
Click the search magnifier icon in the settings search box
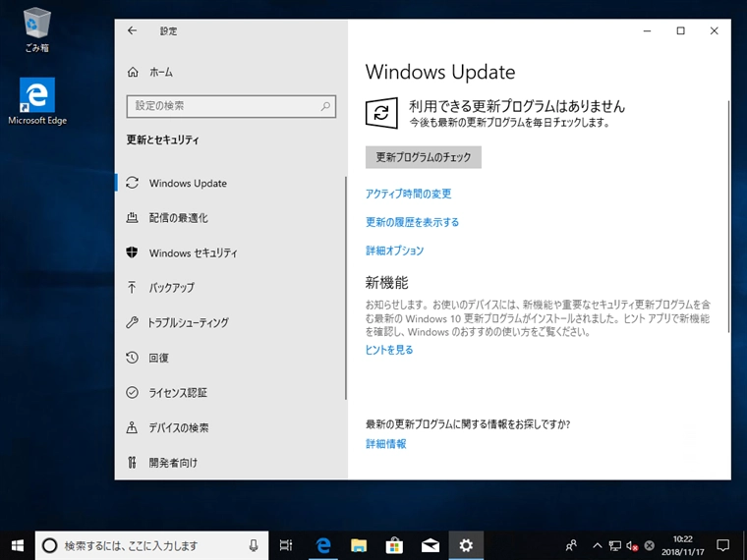click(325, 106)
